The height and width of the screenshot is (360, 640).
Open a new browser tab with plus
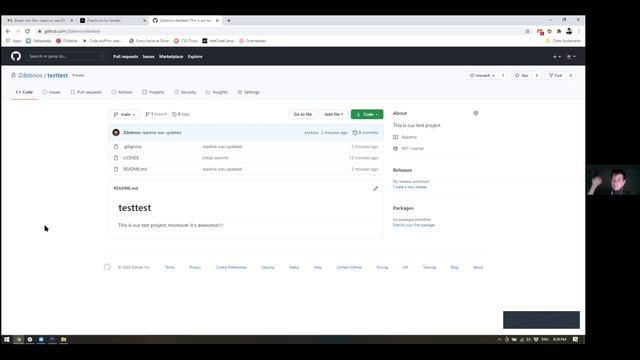229,20
